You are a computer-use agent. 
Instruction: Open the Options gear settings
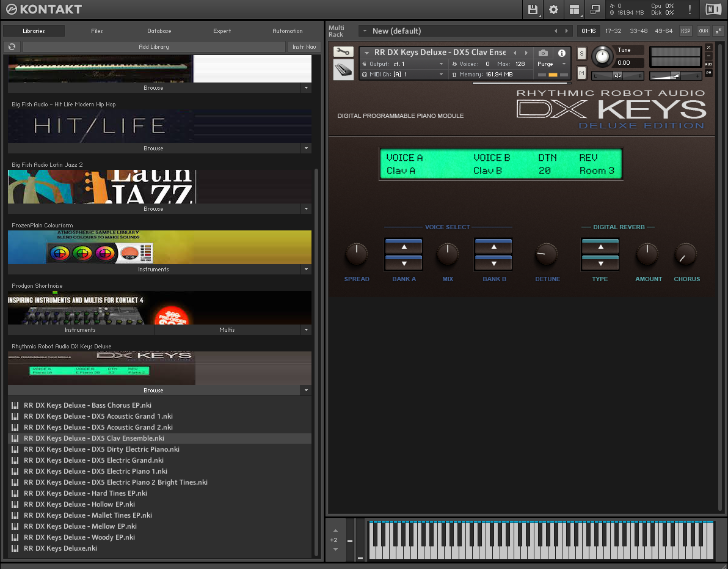[553, 9]
